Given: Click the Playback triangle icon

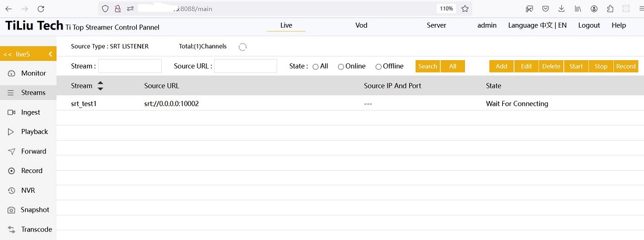Looking at the screenshot, I should pos(11,132).
